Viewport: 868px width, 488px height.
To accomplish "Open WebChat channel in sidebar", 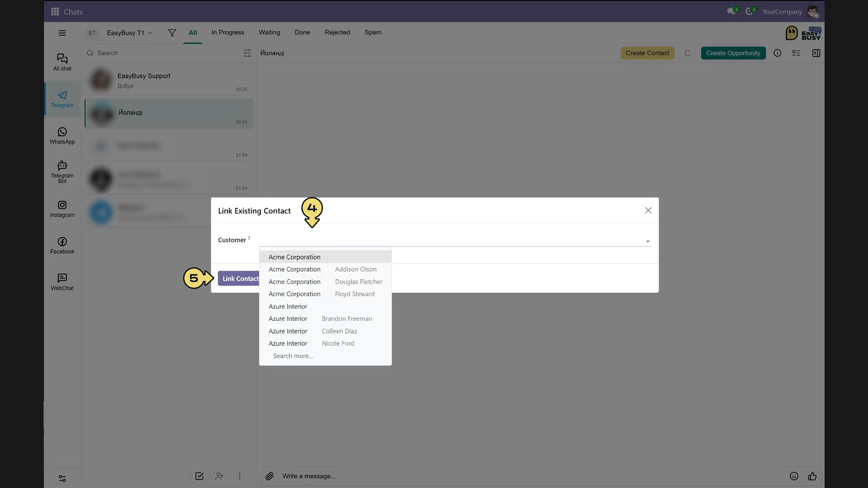I will tap(62, 282).
